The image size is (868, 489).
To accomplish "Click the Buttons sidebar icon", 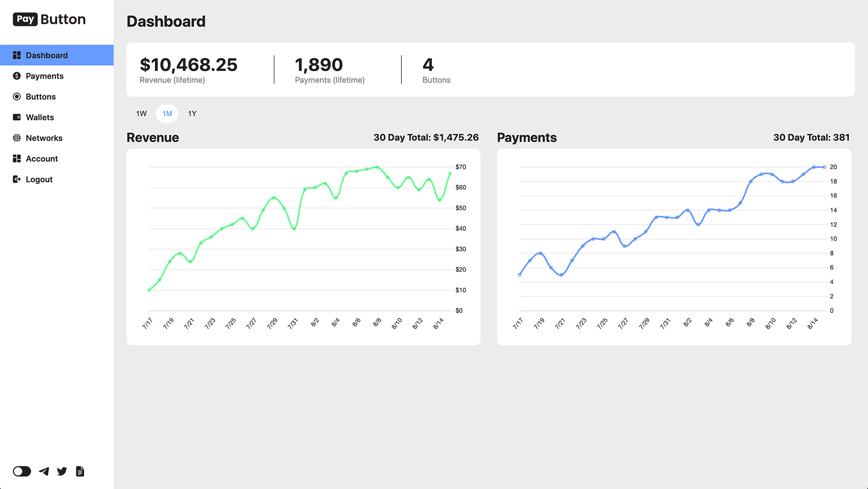I will point(16,96).
